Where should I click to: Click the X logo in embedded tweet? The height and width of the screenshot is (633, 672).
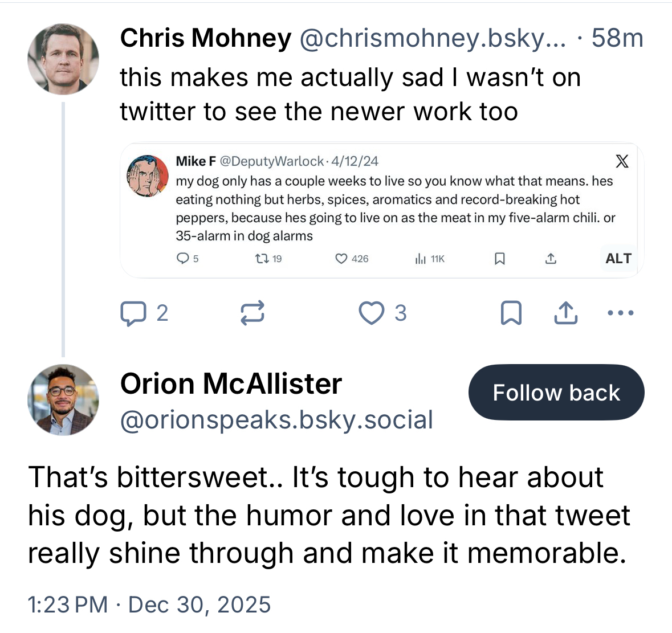point(622,162)
